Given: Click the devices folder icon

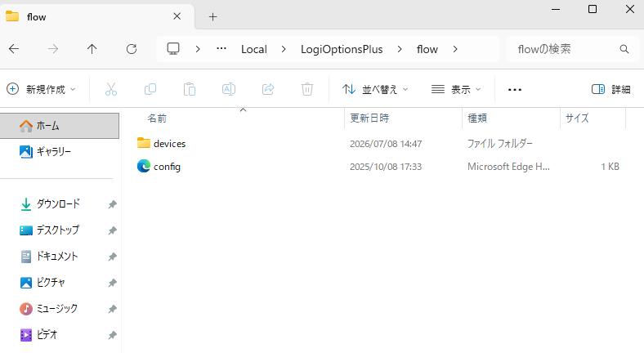Looking at the screenshot, I should click(143, 143).
